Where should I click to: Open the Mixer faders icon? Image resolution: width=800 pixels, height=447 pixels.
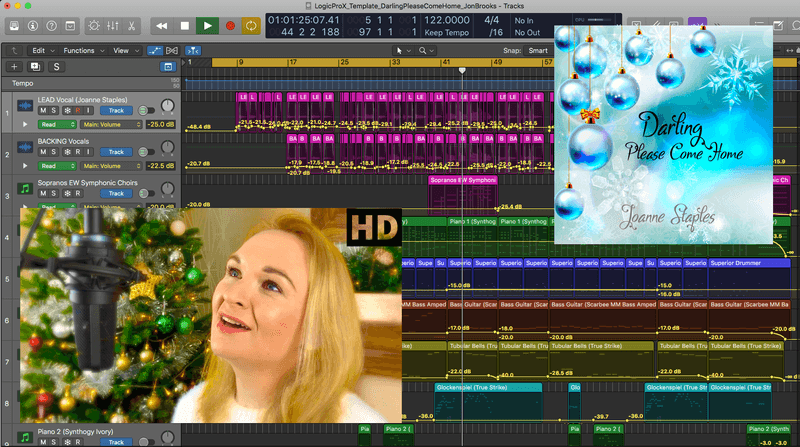[x=113, y=26]
